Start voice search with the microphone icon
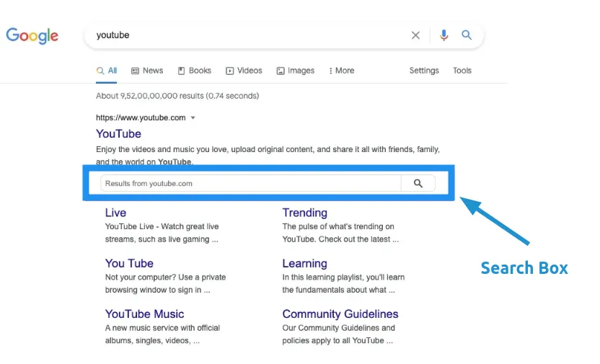The width and height of the screenshot is (600, 364). coord(444,35)
